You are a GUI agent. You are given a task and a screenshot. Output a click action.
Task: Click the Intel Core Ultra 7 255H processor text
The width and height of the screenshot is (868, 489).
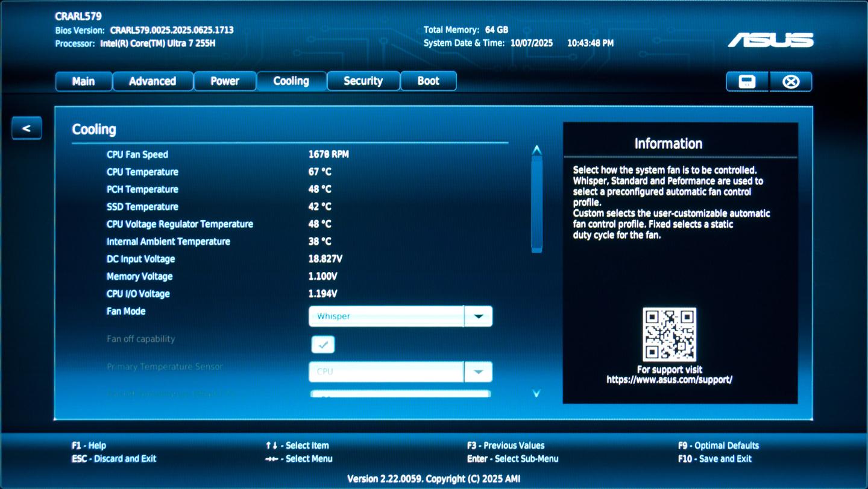tap(158, 43)
